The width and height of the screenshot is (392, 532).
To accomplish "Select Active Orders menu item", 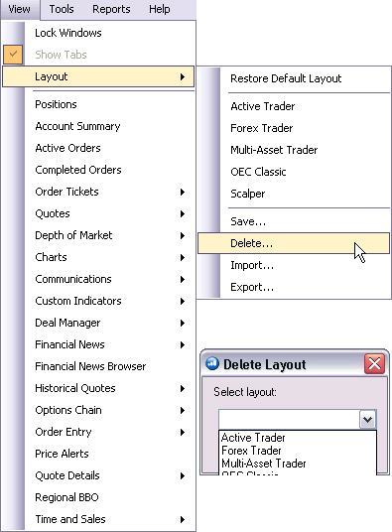I will pos(98,148).
